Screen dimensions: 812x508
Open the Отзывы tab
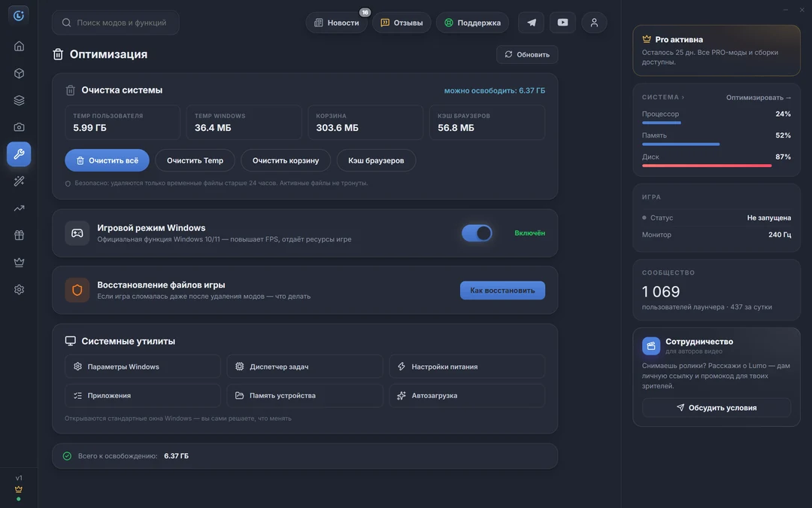coord(401,23)
